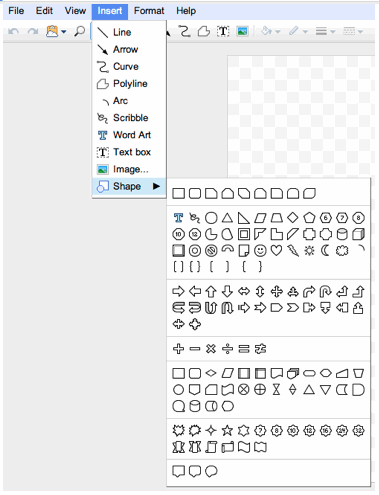Click the Redo toolbar icon

pos(33,32)
